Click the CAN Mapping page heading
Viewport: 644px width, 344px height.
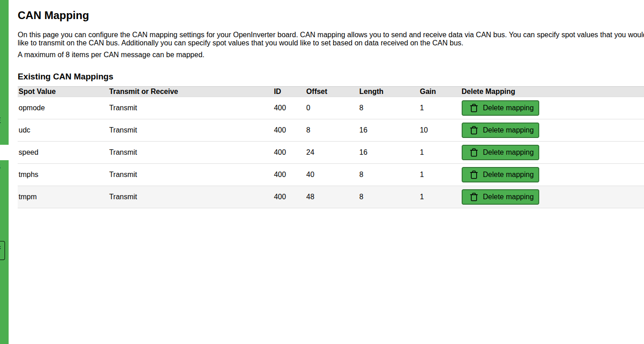pyautogui.click(x=53, y=15)
